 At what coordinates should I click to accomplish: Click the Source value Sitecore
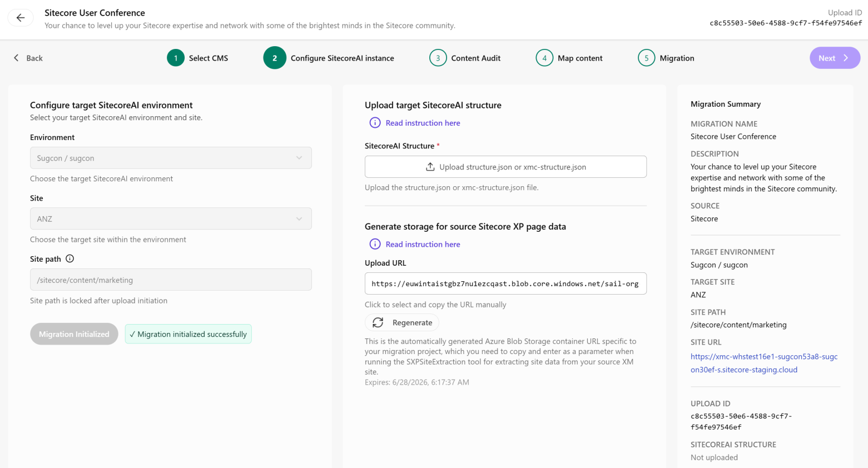(x=704, y=218)
